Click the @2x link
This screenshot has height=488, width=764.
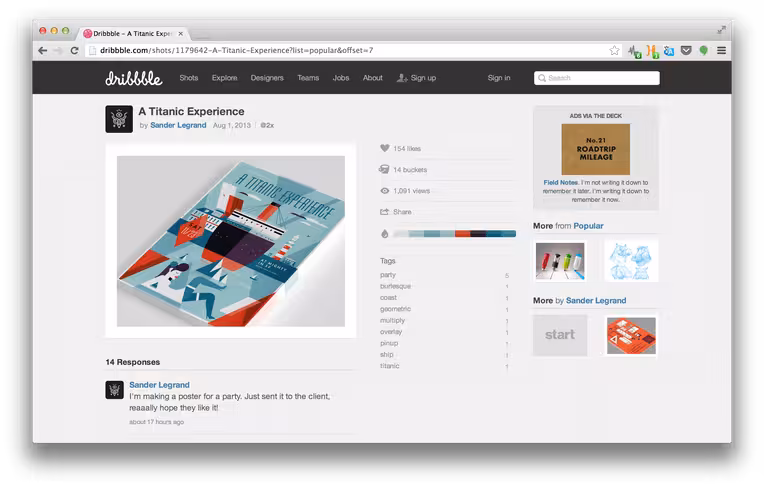(x=267, y=125)
